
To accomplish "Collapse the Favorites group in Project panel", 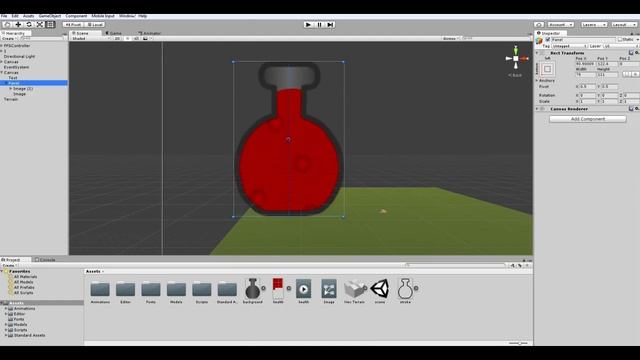I will (3, 271).
